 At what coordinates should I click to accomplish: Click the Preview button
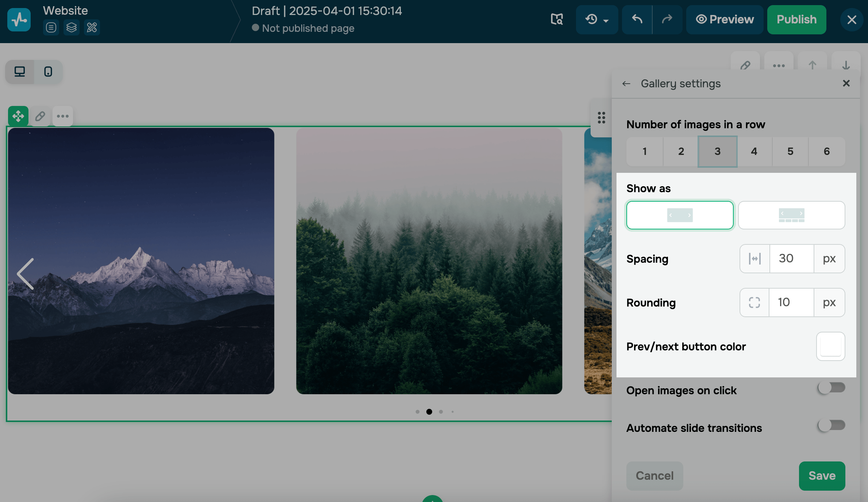pyautogui.click(x=725, y=19)
